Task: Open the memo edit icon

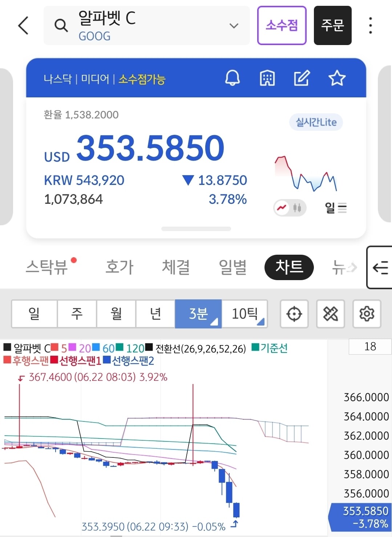Action: (x=302, y=78)
